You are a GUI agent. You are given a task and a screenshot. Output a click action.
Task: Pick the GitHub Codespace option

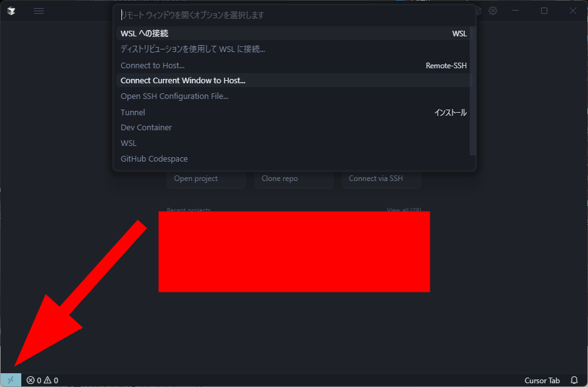(293, 159)
